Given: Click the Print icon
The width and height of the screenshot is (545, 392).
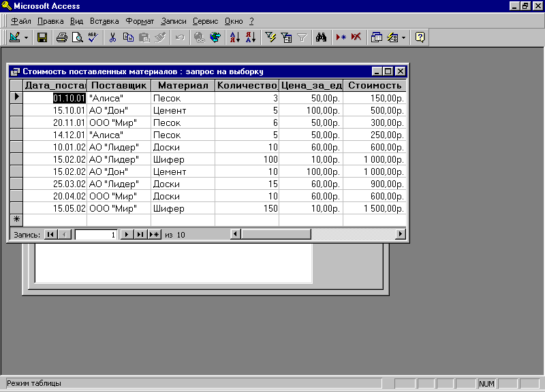Looking at the screenshot, I should pyautogui.click(x=62, y=37).
